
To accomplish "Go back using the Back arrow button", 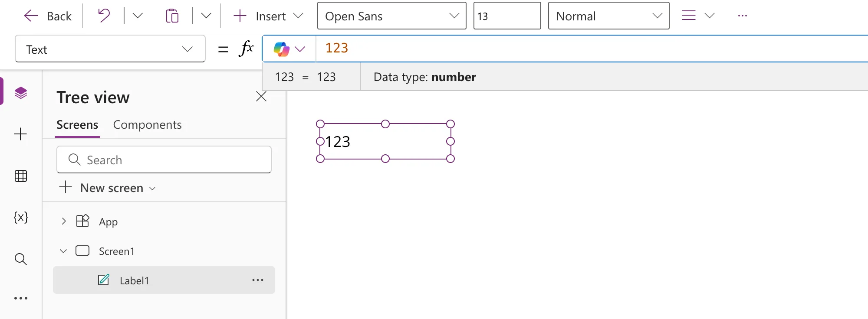I will click(48, 16).
